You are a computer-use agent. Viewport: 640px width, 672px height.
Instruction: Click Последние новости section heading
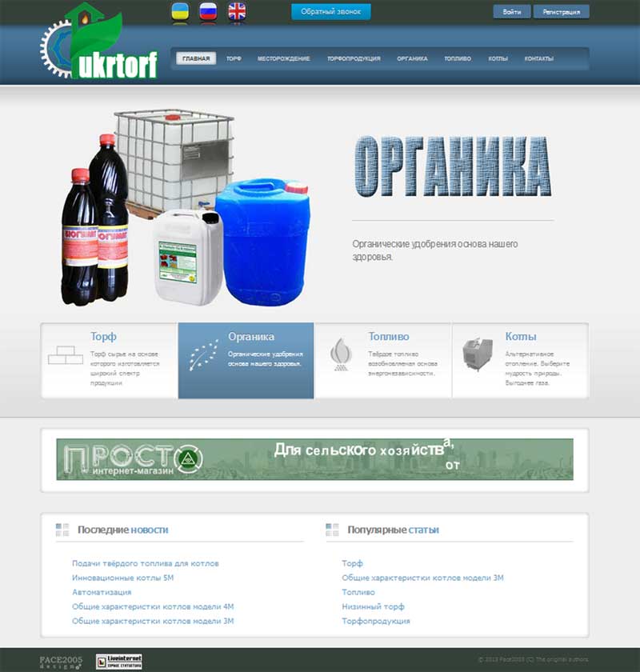click(123, 530)
